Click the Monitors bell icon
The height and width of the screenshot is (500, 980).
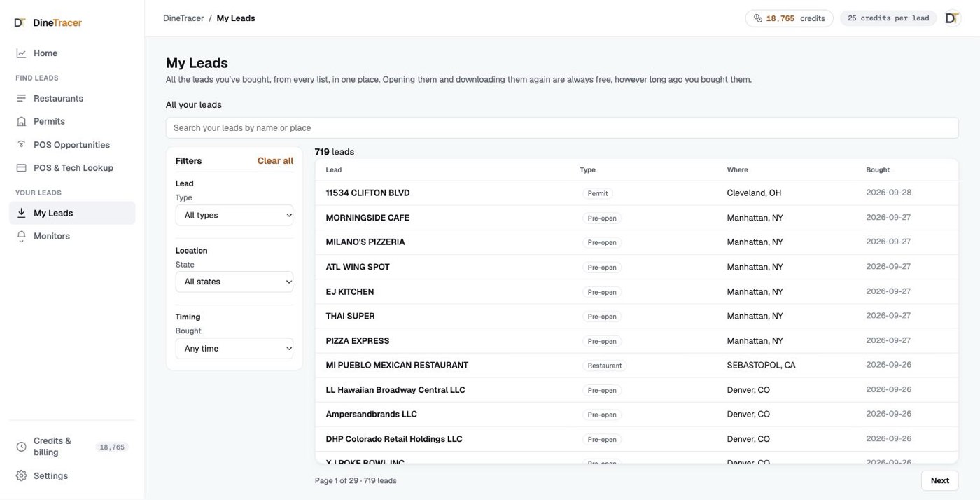point(22,236)
